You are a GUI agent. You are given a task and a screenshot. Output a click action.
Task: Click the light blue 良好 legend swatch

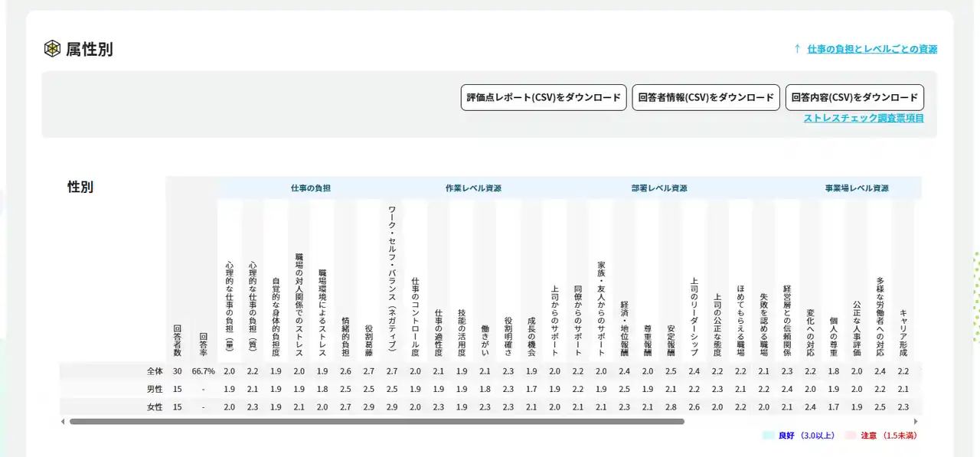[769, 436]
